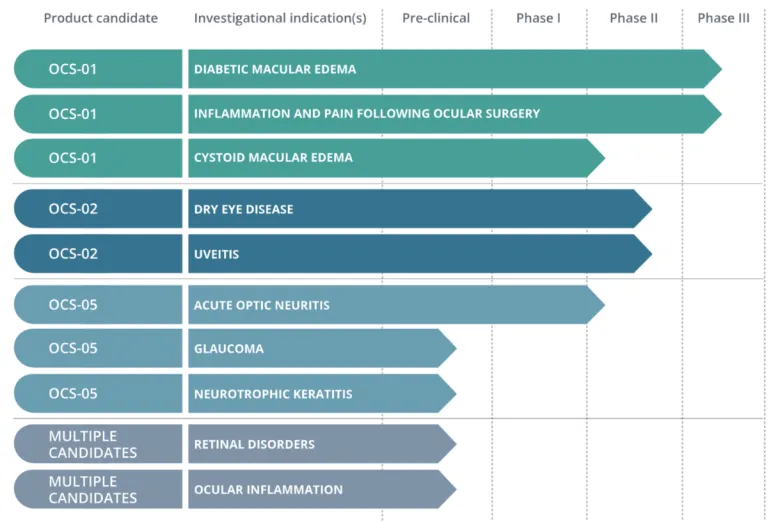Click the OCS-01 label beside Diabetic Macular Edema

click(x=97, y=69)
